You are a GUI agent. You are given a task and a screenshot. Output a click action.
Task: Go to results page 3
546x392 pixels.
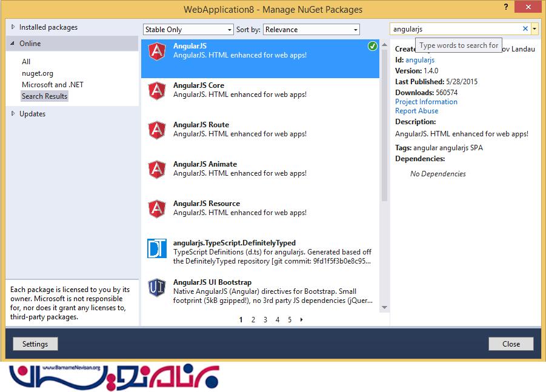pos(265,320)
